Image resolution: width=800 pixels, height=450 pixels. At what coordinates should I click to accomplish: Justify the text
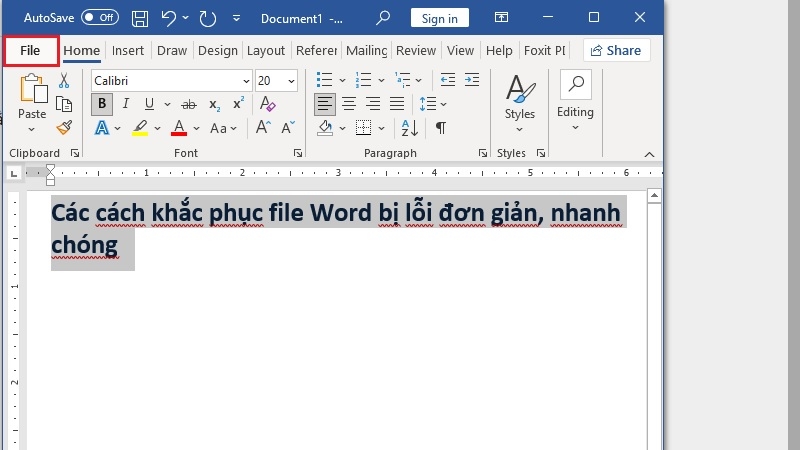click(397, 105)
